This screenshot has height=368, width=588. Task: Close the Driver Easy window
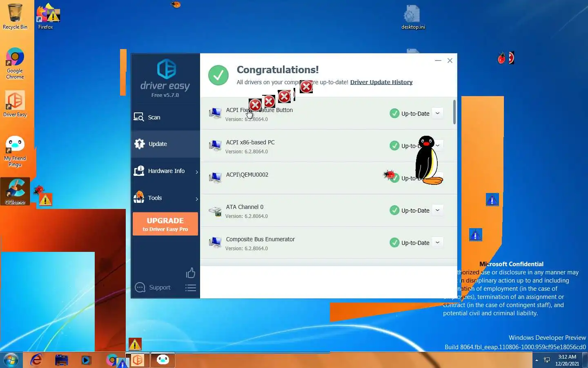[450, 61]
